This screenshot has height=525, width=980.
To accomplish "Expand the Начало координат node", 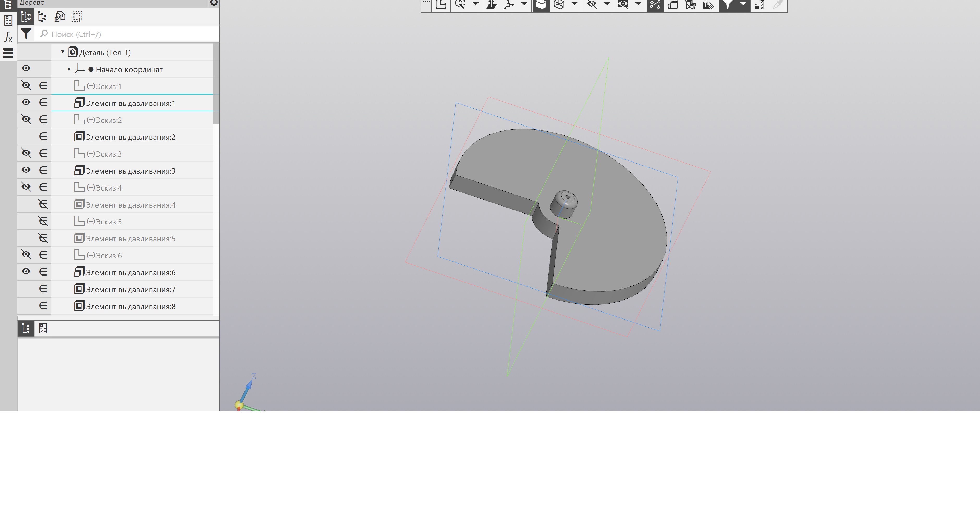I will click(x=69, y=69).
